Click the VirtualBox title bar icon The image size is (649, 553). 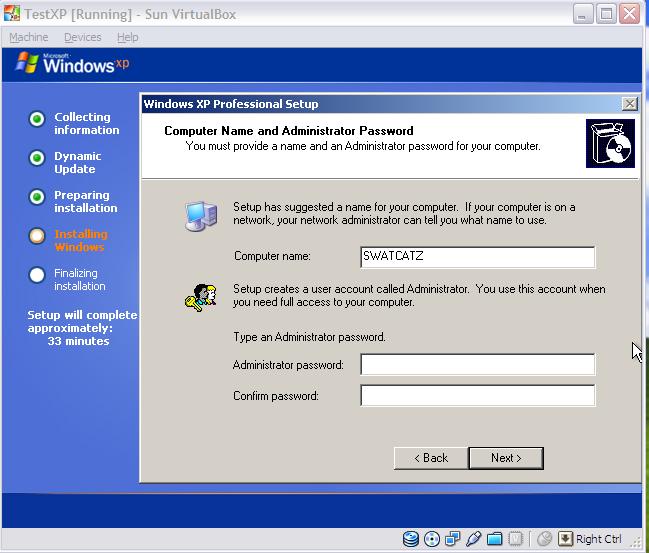click(12, 13)
